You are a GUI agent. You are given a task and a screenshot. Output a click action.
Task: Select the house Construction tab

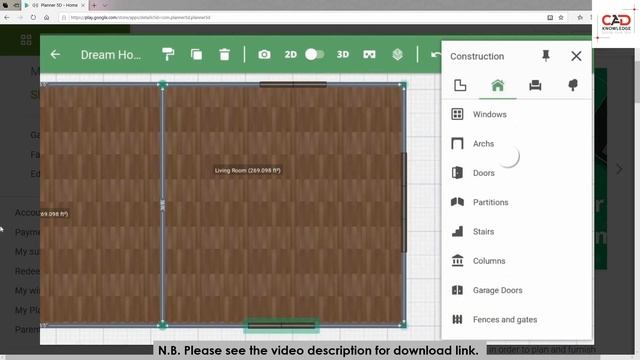498,85
